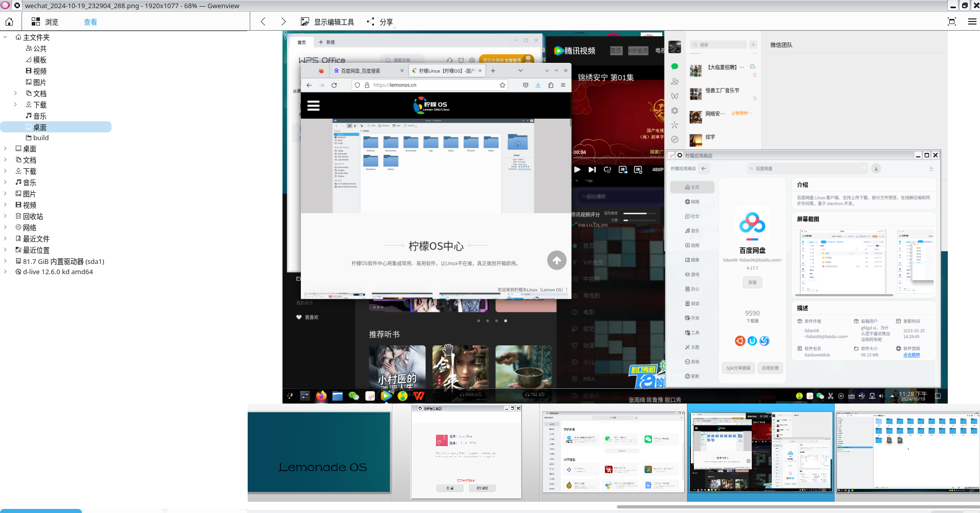The width and height of the screenshot is (980, 513).
Task: Go to the previous image arrow
Action: [x=263, y=21]
